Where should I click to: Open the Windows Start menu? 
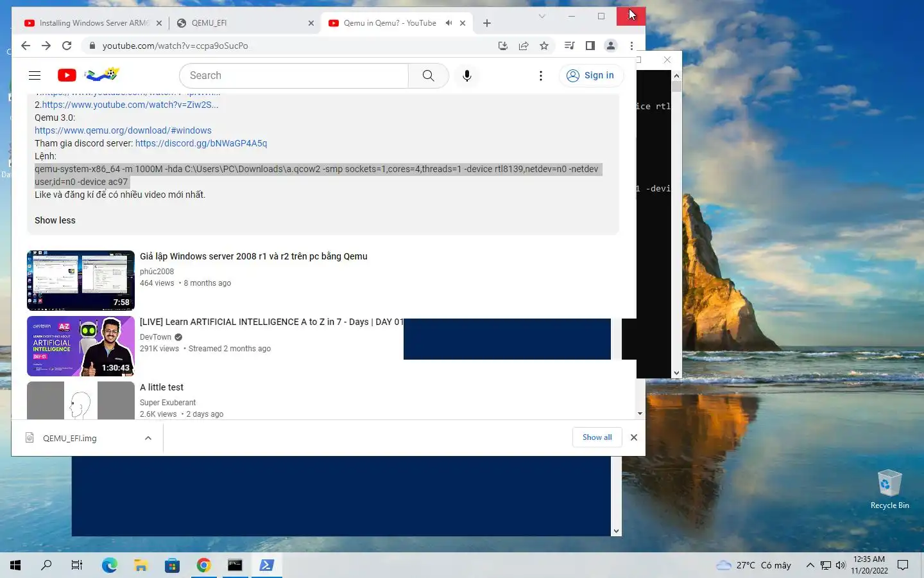[x=15, y=565]
